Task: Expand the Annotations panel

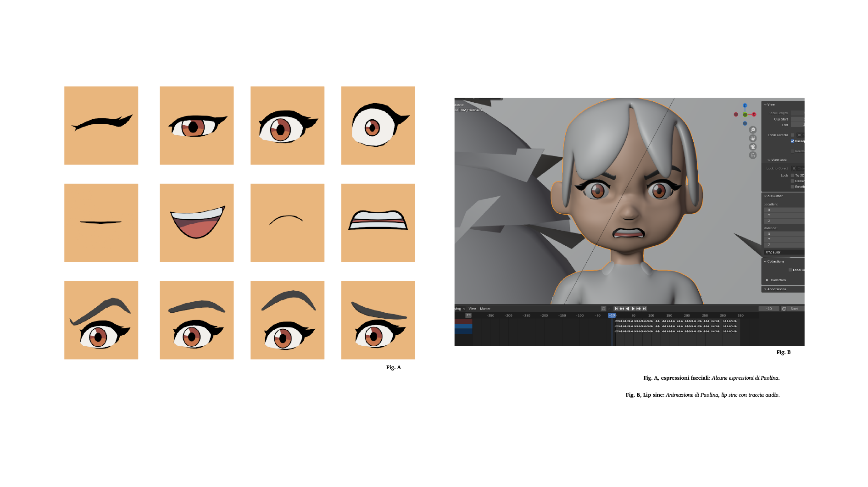Action: (x=765, y=289)
